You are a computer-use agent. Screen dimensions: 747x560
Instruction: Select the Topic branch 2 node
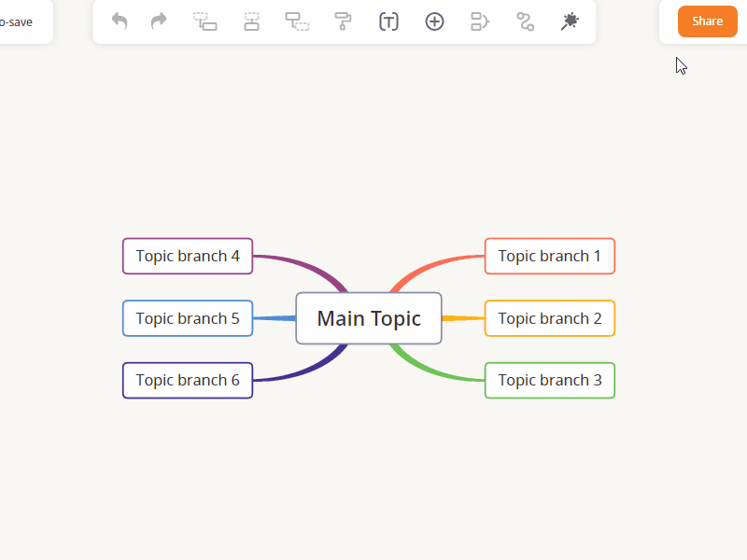pyautogui.click(x=549, y=318)
